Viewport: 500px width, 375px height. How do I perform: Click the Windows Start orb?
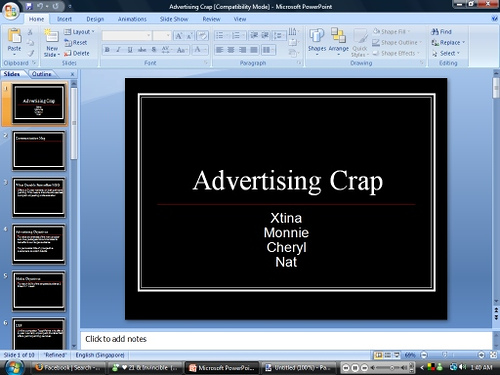coord(13,368)
